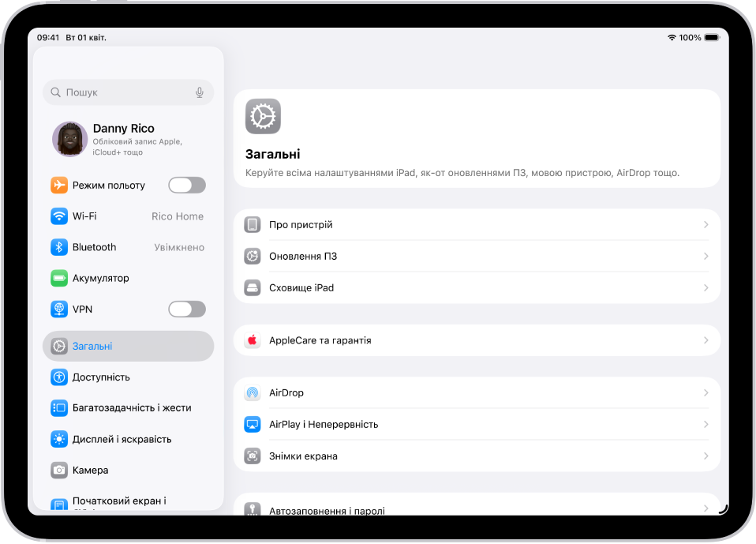Click the Оновлення ПЗ gear icon
The height and width of the screenshot is (544, 756).
253,256
